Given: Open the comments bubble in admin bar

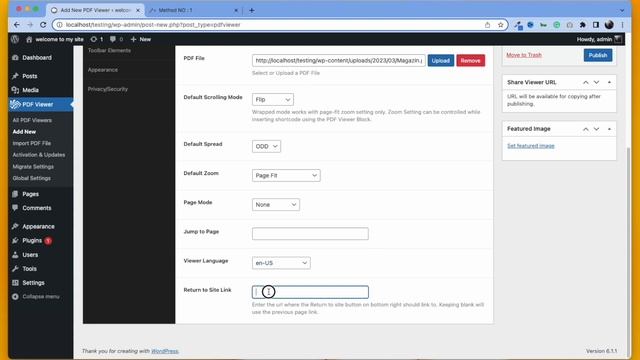Looking at the screenshot, I should (x=116, y=39).
